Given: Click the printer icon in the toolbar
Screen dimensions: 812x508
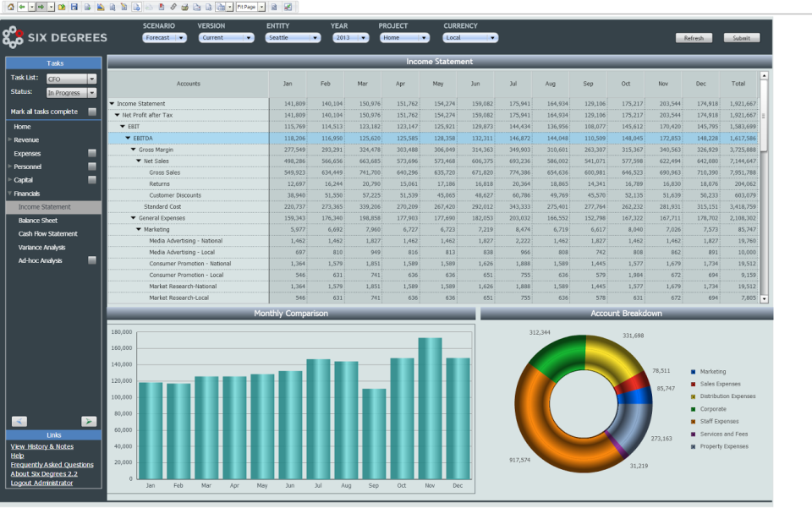Looking at the screenshot, I should tap(185, 8).
